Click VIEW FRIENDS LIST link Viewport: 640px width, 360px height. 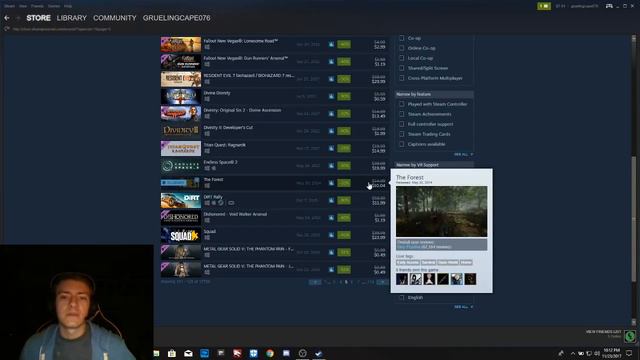pos(603,332)
